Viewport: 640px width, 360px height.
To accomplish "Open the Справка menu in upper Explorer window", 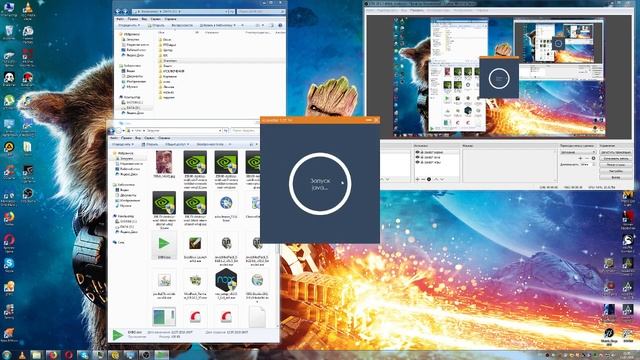I will tap(170, 19).
